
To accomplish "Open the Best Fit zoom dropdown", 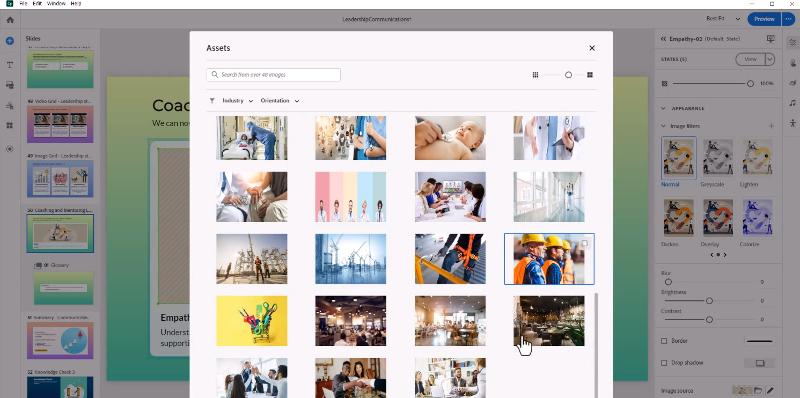I will pos(723,19).
